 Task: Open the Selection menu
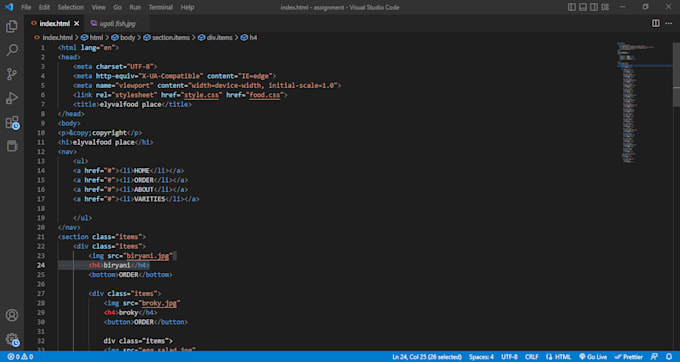(71, 7)
